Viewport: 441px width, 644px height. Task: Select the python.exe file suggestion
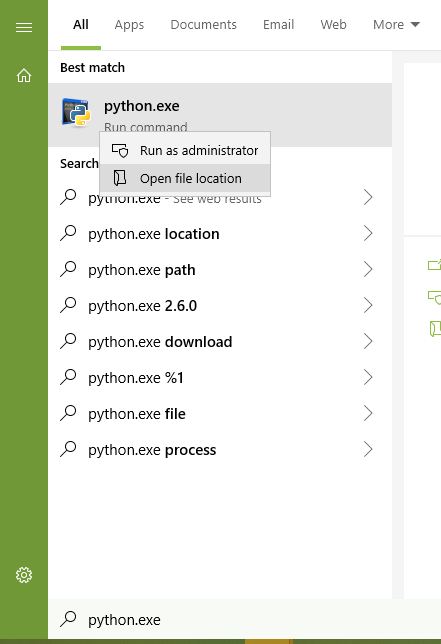click(x=220, y=413)
